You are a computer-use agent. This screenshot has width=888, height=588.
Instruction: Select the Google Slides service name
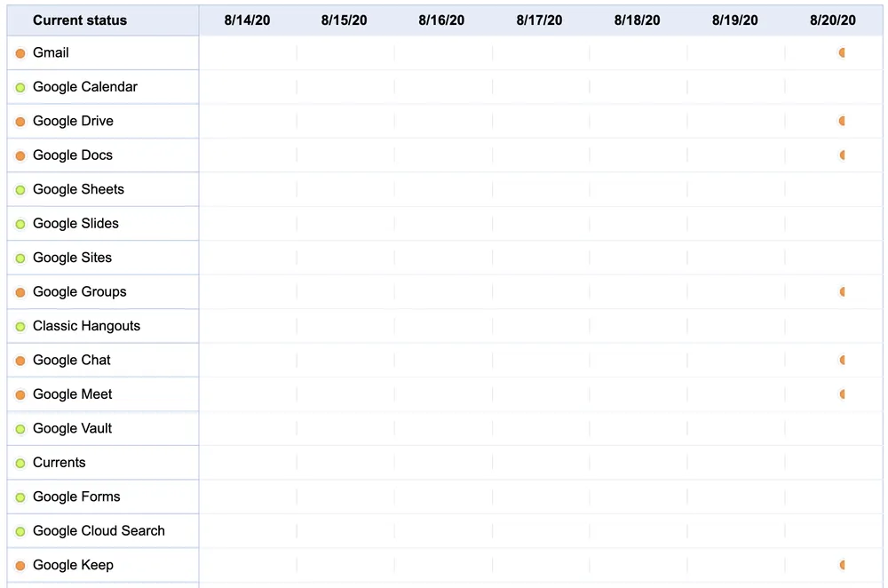75,224
